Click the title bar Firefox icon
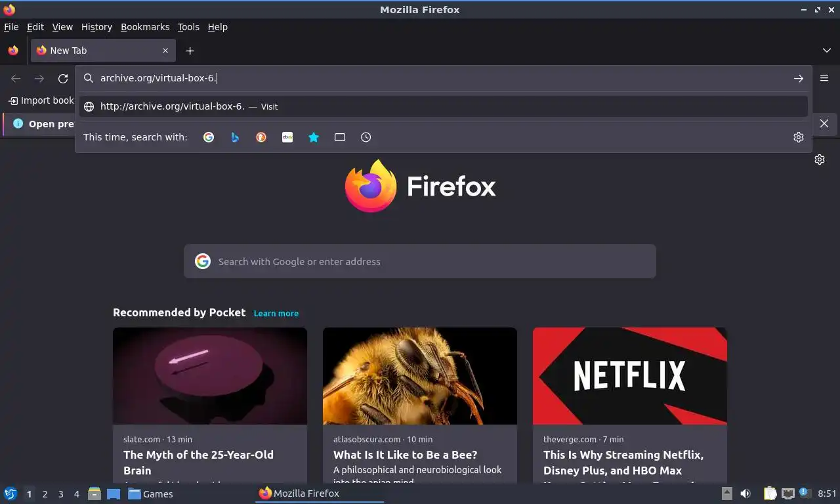840x504 pixels. (x=9, y=10)
